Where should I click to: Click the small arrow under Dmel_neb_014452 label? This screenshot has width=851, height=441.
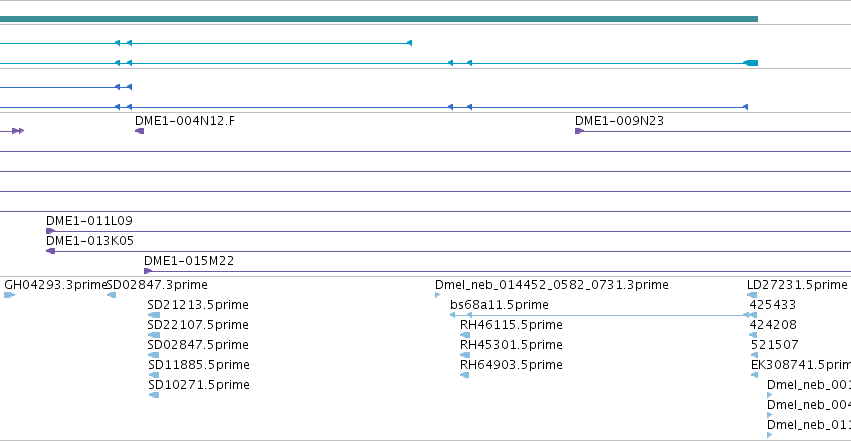[437, 295]
